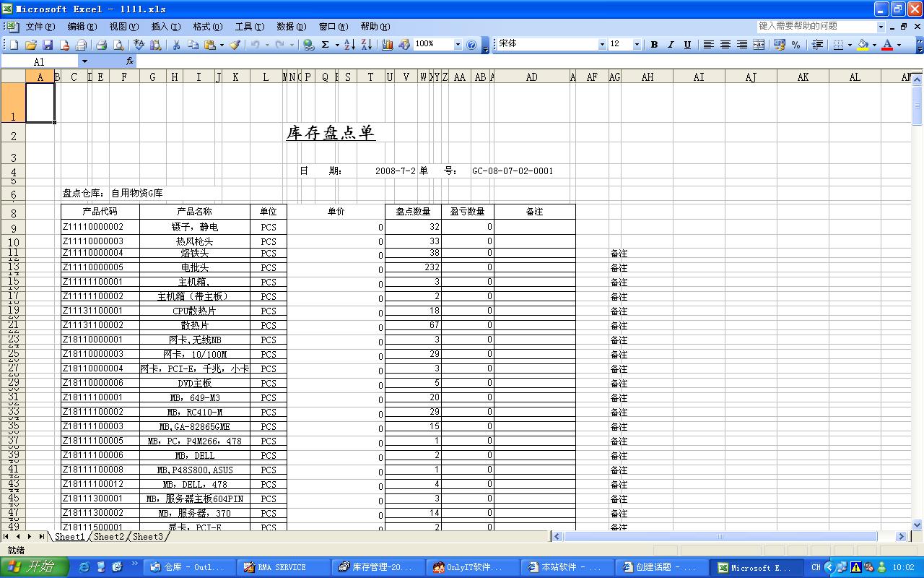
Task: Click the 开始 Start button
Action: (34, 567)
